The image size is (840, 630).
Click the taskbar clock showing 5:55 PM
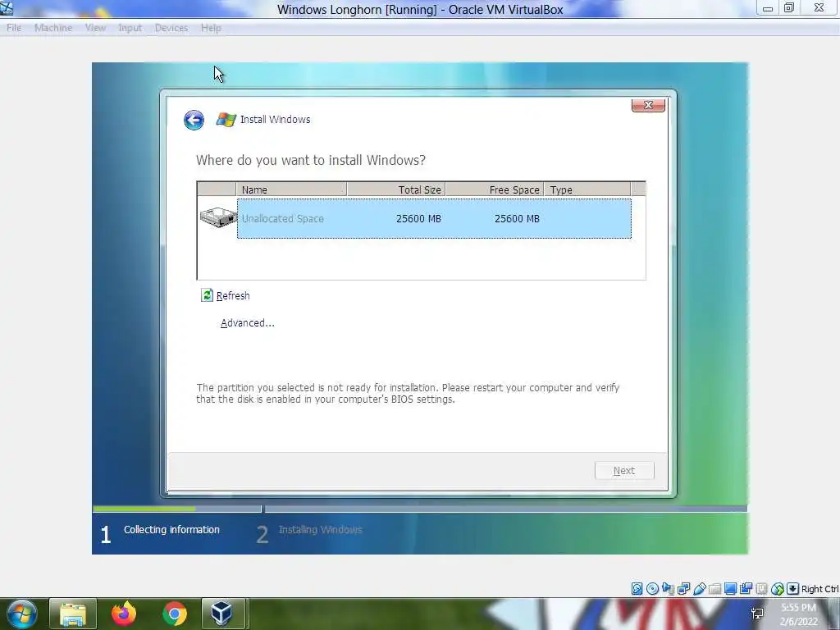(x=798, y=614)
